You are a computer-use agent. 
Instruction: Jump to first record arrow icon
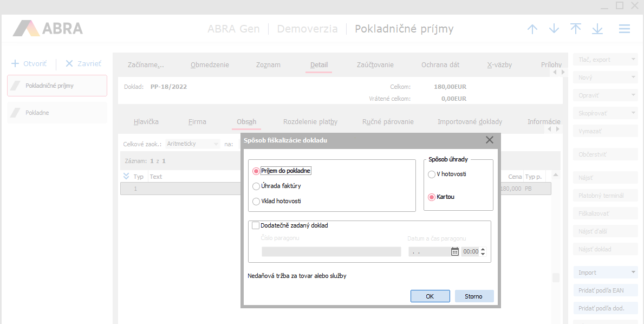pos(576,29)
